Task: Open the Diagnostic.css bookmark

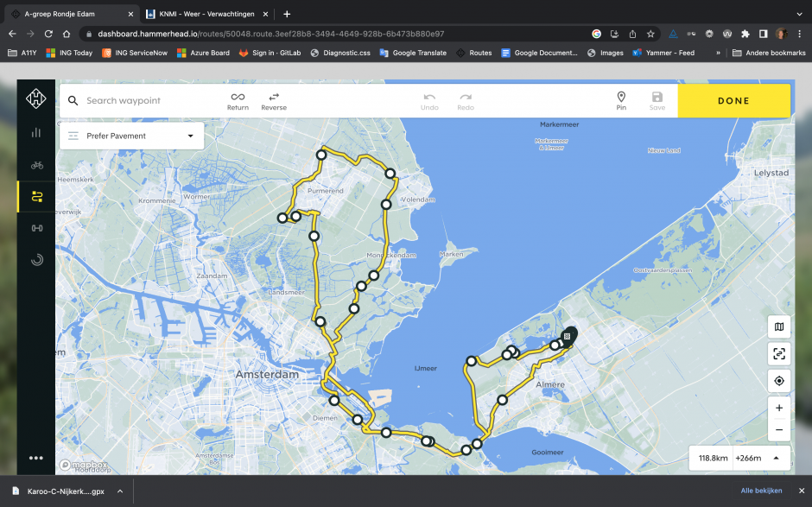Action: pyautogui.click(x=340, y=53)
